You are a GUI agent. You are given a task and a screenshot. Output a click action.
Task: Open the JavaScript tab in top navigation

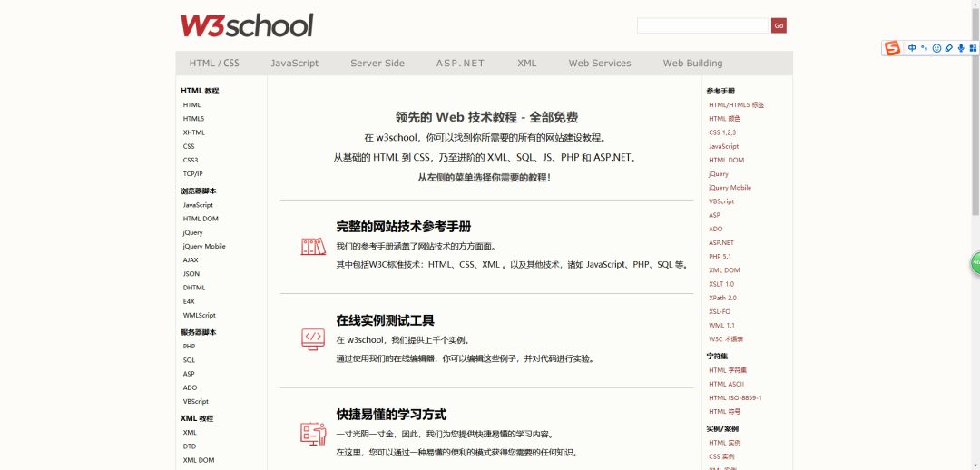pyautogui.click(x=294, y=64)
